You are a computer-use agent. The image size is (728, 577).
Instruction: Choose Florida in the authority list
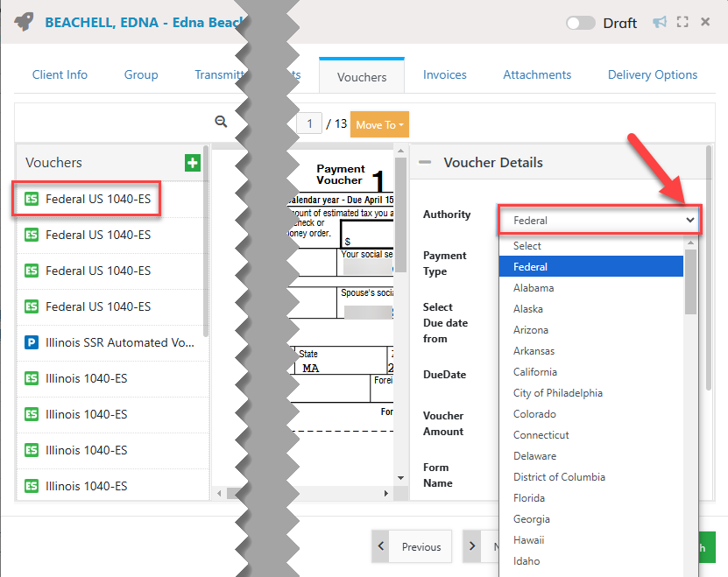click(x=529, y=497)
